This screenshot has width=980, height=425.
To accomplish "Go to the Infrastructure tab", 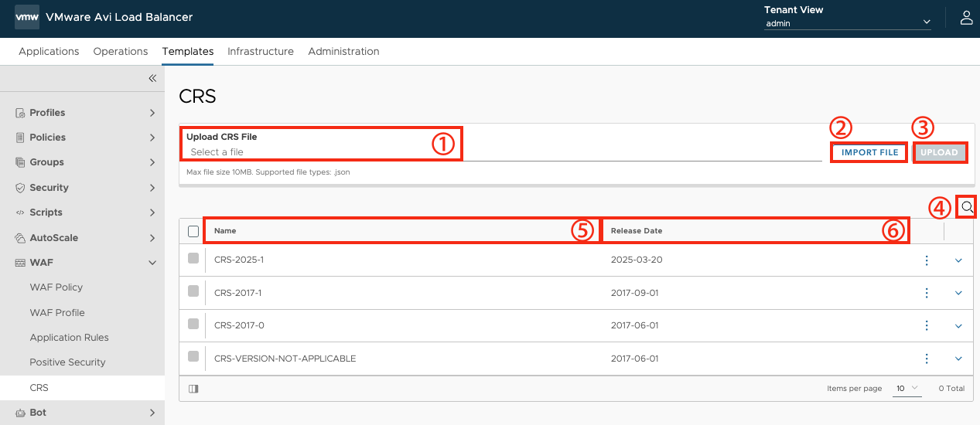I will (261, 51).
